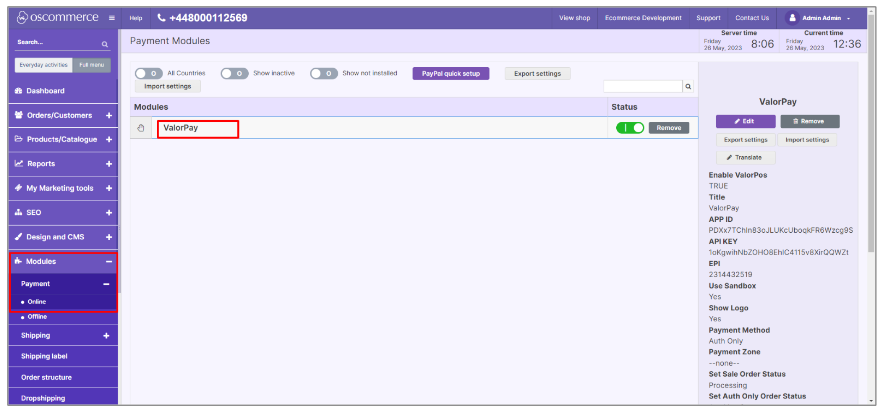
Task: Click the modules filter text field
Action: pos(643,87)
